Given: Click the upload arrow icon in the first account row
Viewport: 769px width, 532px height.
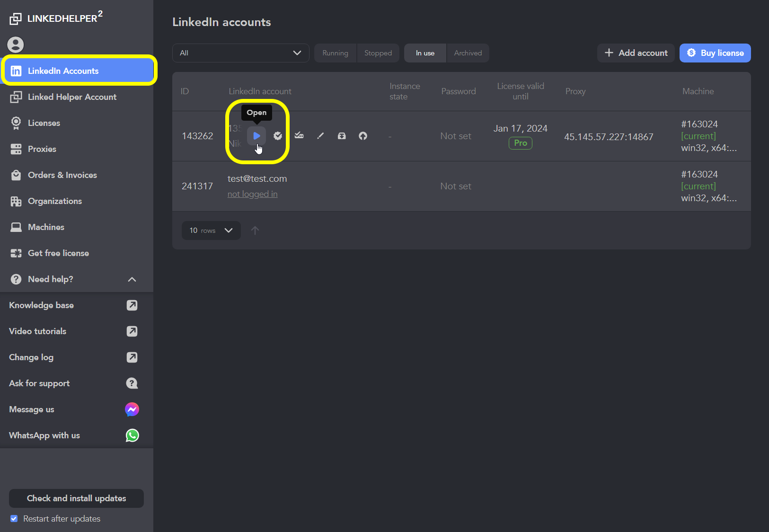Looking at the screenshot, I should [x=363, y=136].
